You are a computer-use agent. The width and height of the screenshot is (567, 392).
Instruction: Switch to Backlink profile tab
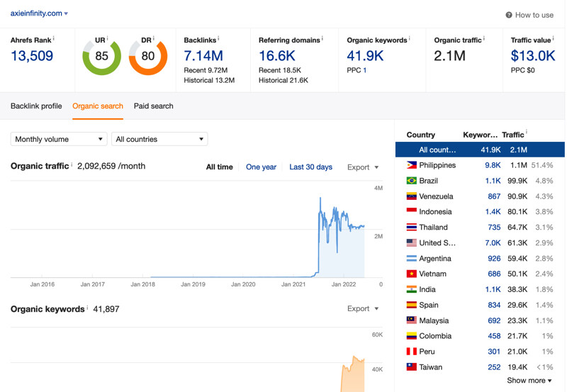click(36, 106)
